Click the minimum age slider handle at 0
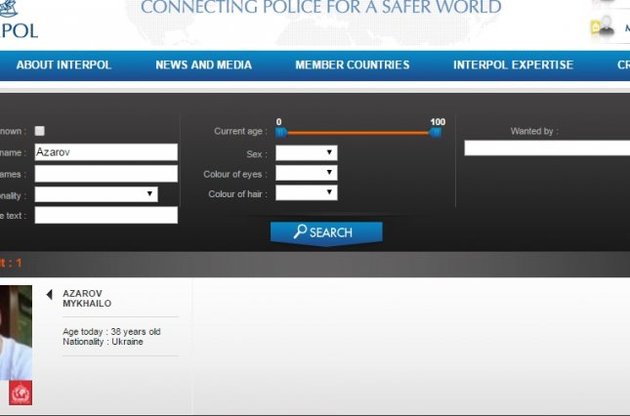The height and width of the screenshot is (416, 630). point(281,131)
